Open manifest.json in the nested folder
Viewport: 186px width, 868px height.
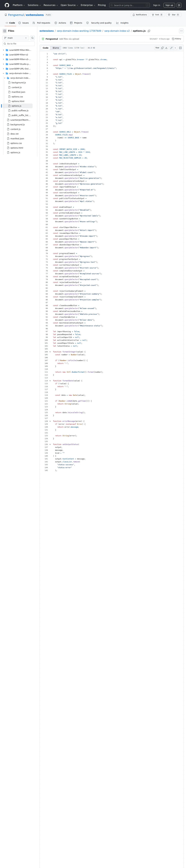[18, 92]
